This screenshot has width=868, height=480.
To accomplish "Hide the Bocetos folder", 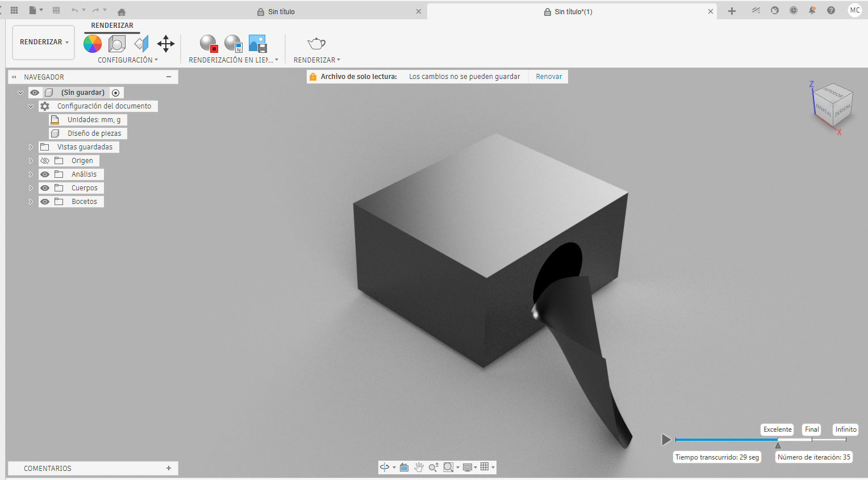I will coord(45,202).
